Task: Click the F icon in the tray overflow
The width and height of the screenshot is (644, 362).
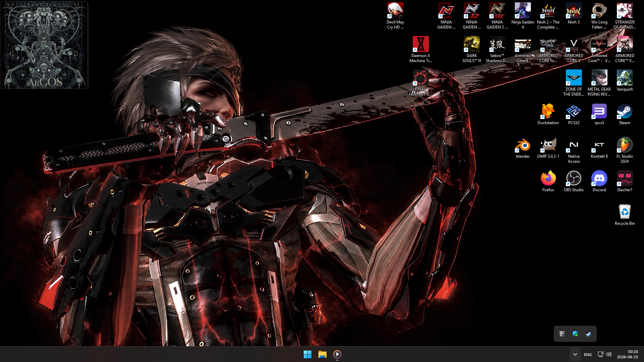Action: (562, 334)
